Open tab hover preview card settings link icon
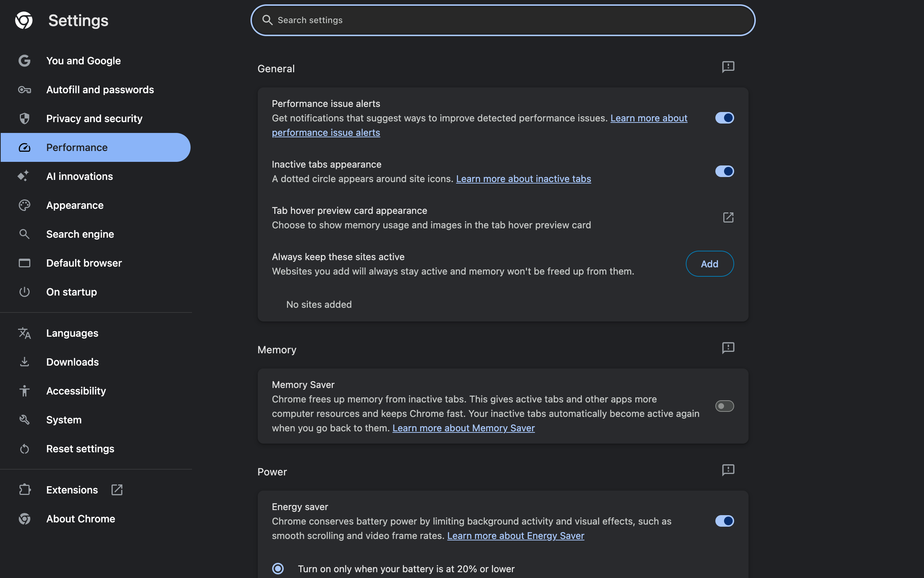The image size is (924, 578). coord(728,217)
